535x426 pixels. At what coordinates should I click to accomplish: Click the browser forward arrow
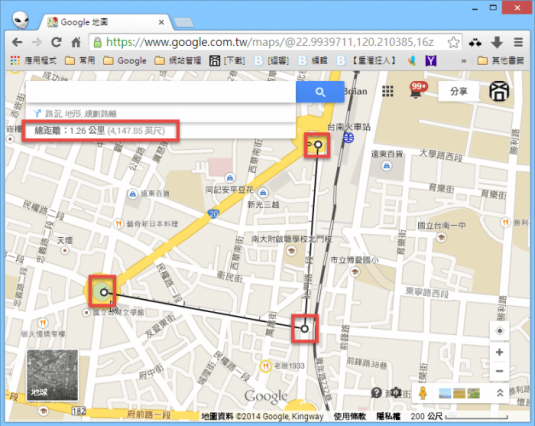[37, 42]
